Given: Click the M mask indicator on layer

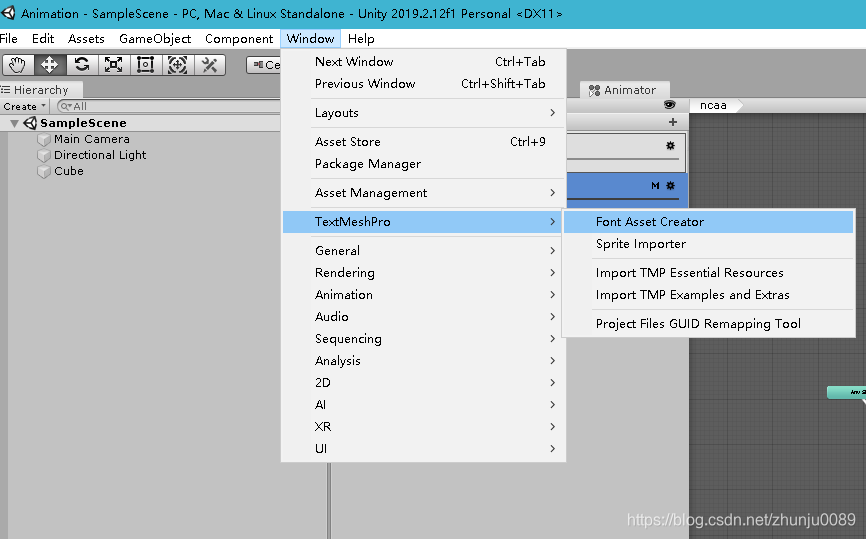Looking at the screenshot, I should [655, 186].
